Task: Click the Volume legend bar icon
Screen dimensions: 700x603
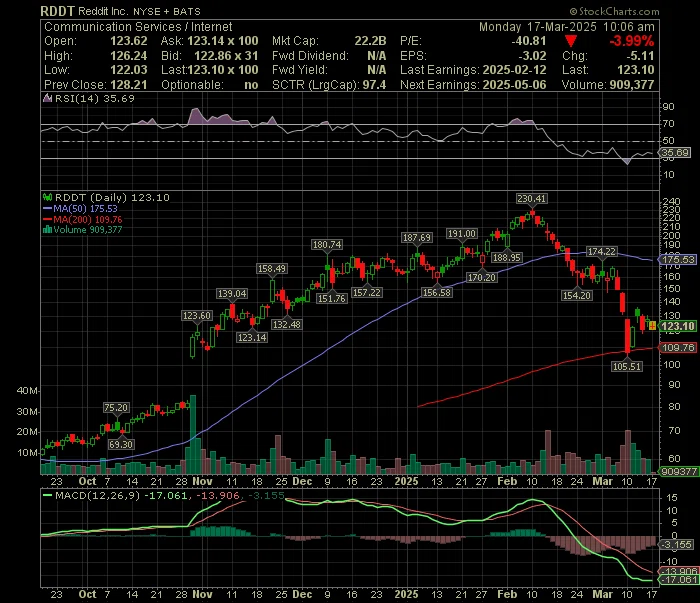Action: tap(47, 230)
